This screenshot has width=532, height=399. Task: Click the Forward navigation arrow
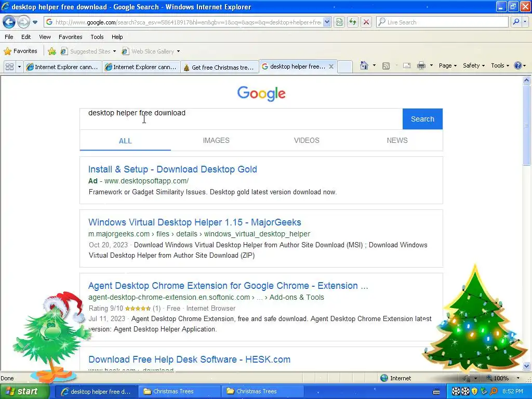tap(23, 22)
